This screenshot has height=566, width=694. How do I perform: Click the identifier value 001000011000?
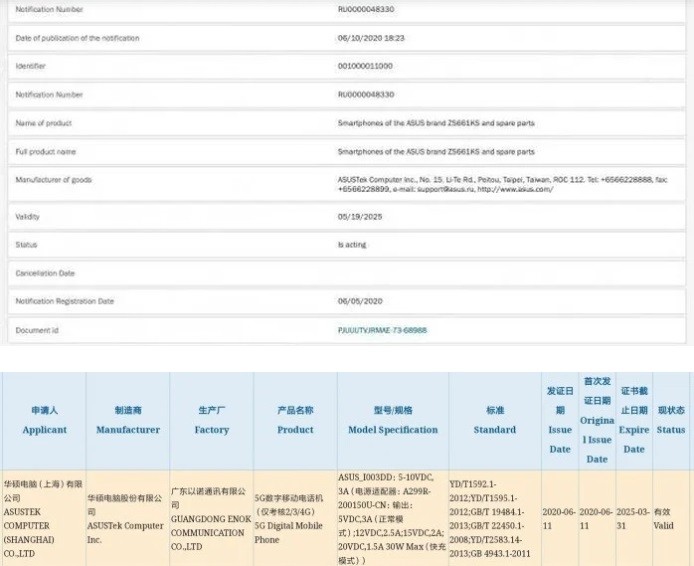(365, 66)
